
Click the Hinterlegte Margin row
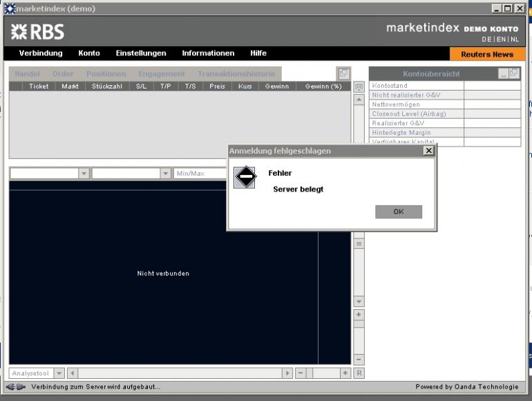(x=445, y=133)
